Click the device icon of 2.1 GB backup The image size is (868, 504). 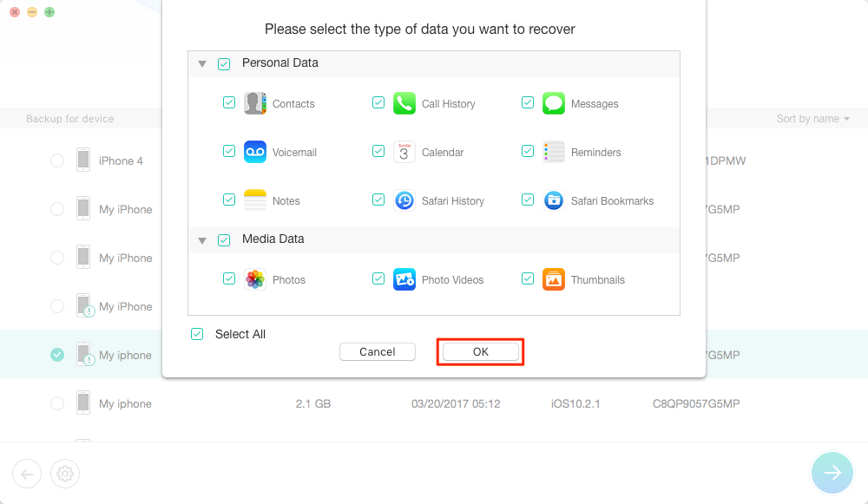pos(83,403)
